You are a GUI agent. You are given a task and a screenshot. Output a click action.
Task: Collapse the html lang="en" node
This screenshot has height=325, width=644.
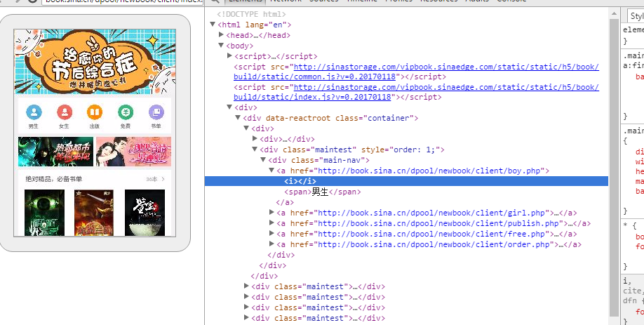point(213,25)
